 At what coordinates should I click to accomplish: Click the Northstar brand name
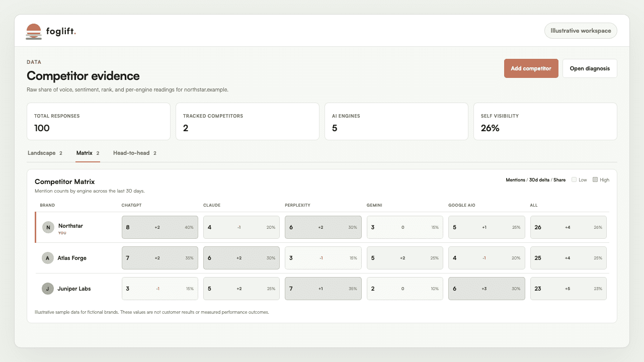pos(70,226)
